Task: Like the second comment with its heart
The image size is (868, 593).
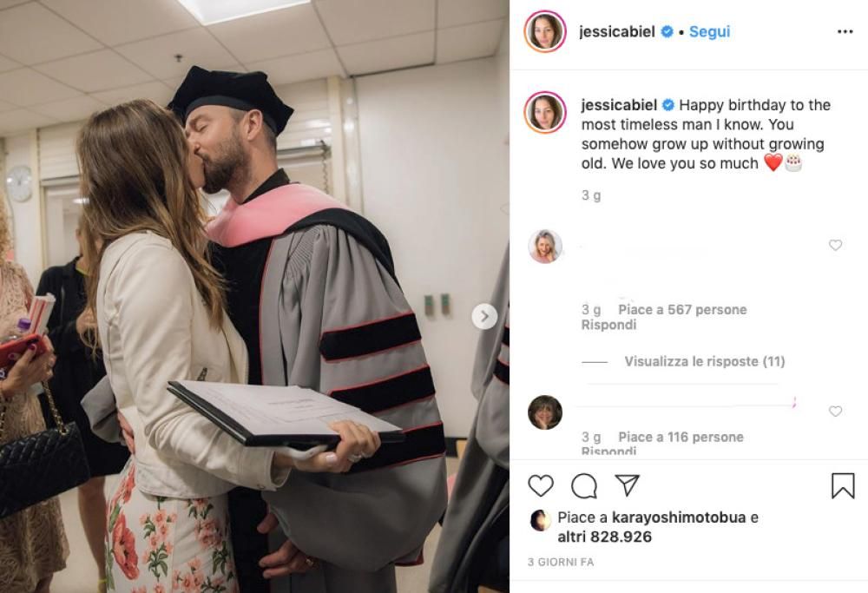Action: [x=835, y=408]
